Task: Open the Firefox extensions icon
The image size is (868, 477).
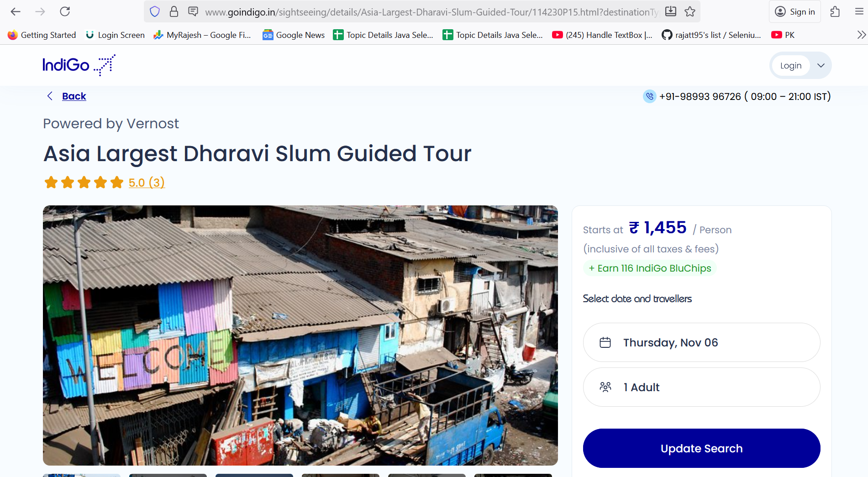Action: click(x=835, y=11)
